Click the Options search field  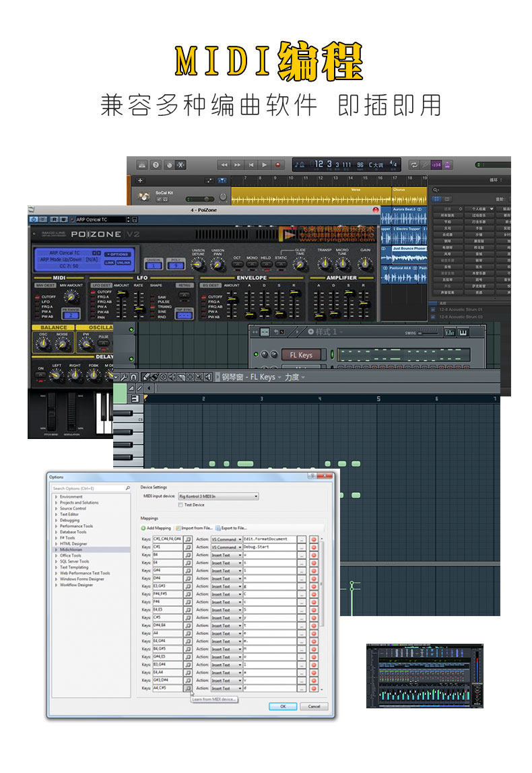coord(91,489)
